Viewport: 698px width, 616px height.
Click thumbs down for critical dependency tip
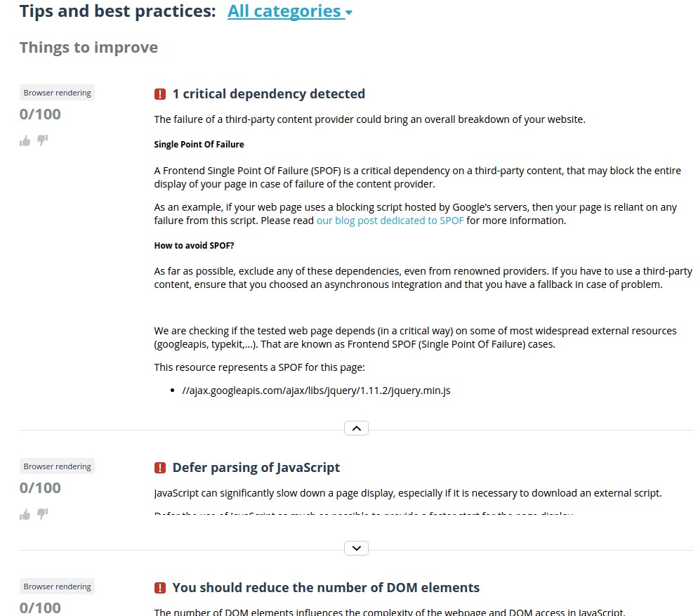point(42,140)
